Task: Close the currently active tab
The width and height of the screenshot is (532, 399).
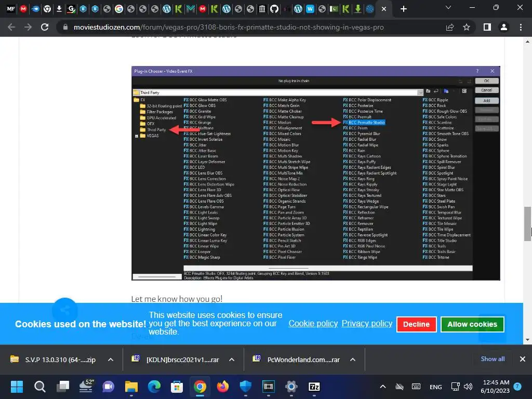Action: tap(384, 9)
